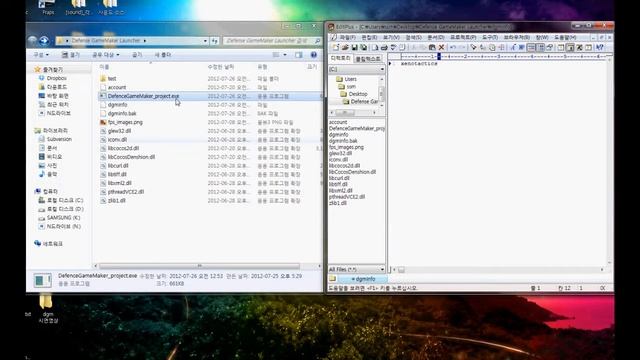Click the Fraps desktop icon
Screen dimensions: 640x360
click(x=47, y=7)
